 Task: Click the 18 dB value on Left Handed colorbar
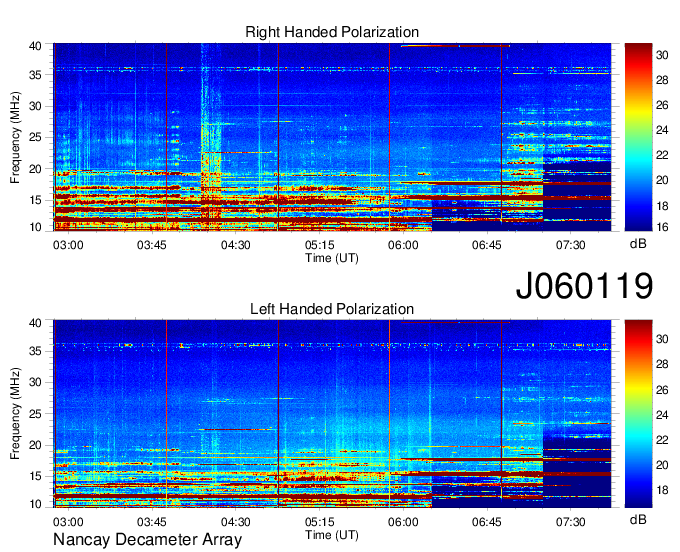pos(662,490)
